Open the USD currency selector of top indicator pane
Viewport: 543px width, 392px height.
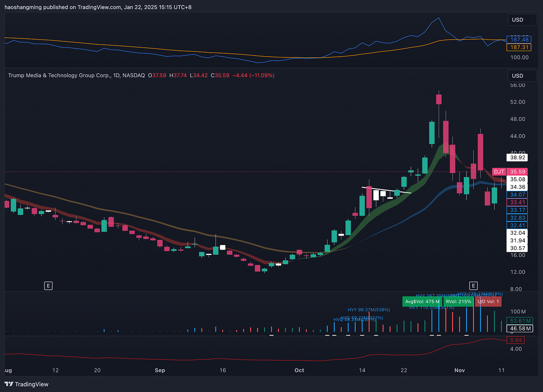(522, 20)
